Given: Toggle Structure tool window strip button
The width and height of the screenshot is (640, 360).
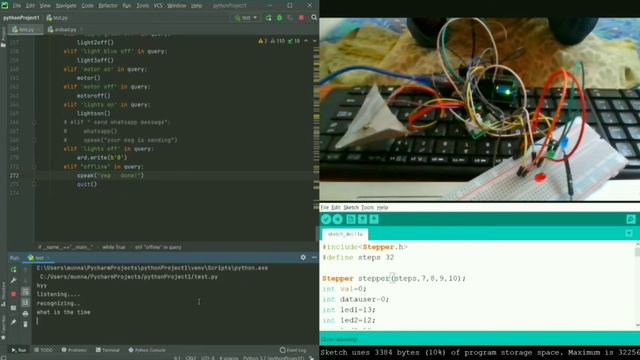Looking at the screenshot, I should (x=3, y=293).
